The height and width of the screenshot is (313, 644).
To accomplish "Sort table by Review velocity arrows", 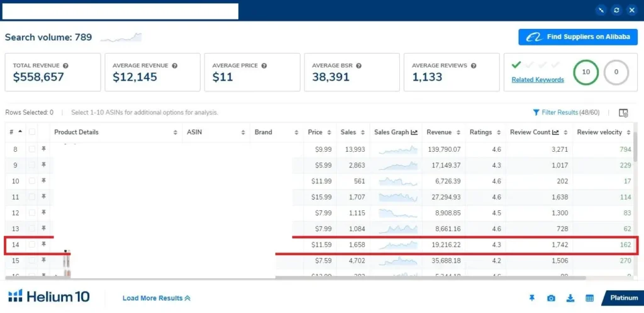I will click(628, 132).
